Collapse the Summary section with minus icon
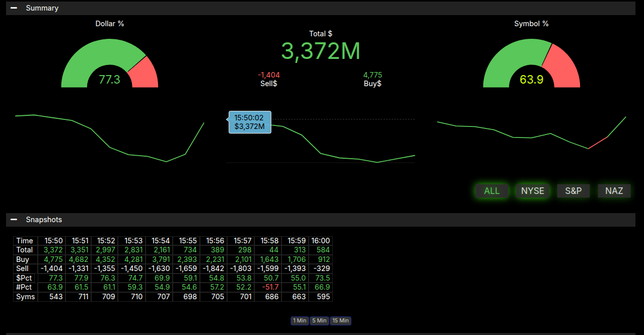The width and height of the screenshot is (644, 335). coord(14,8)
